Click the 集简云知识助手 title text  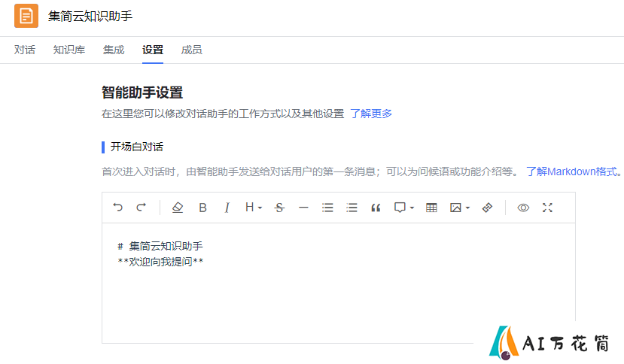tap(90, 17)
